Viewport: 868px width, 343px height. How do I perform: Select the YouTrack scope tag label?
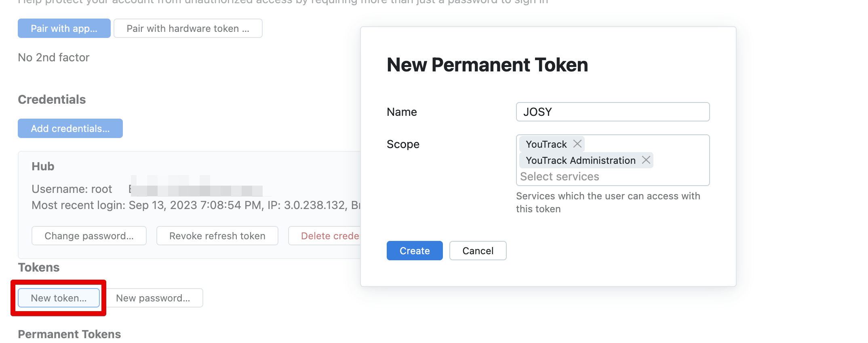[x=546, y=144]
